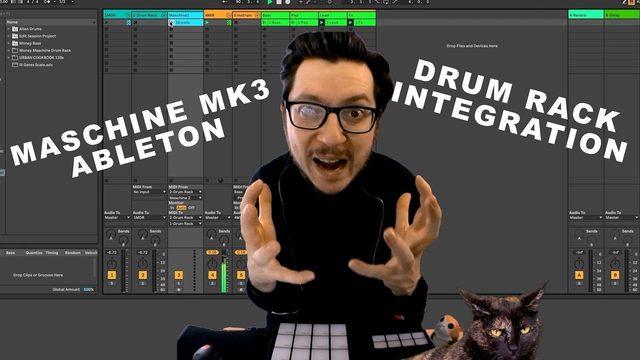Select the green Bass track header
640x360 pixels.
pos(275,15)
